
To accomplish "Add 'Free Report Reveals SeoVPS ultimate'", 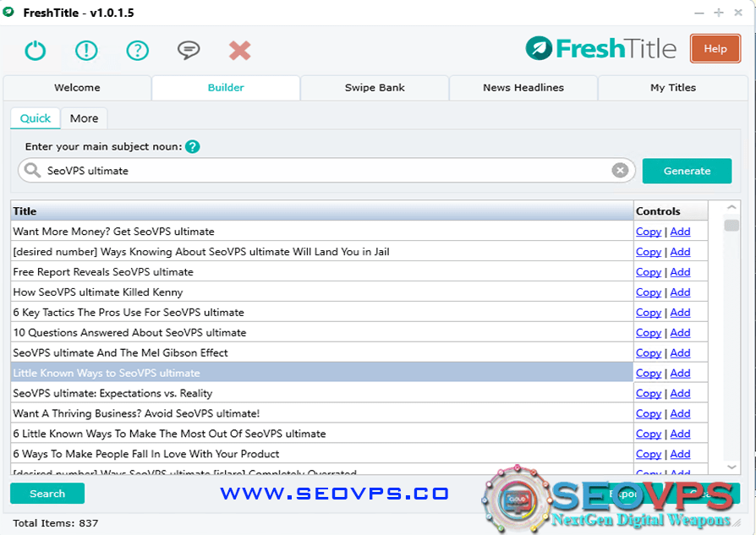I will tap(680, 272).
